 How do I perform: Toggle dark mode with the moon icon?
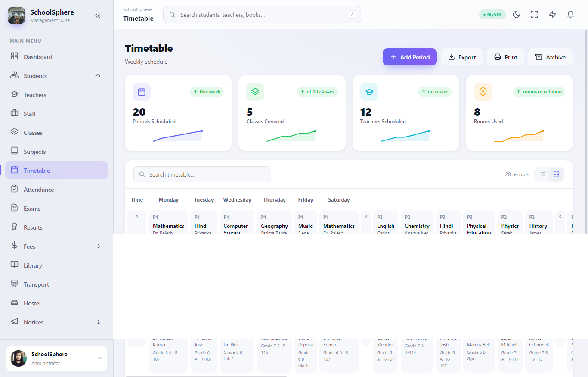(x=517, y=15)
